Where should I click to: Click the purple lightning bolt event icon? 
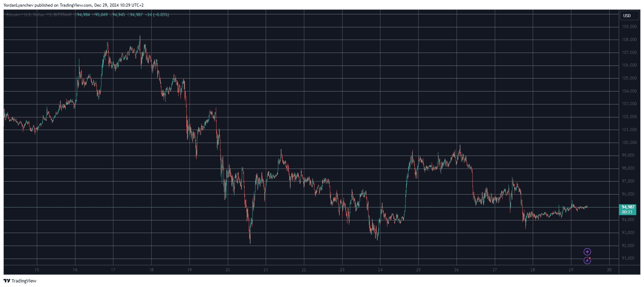(x=587, y=260)
